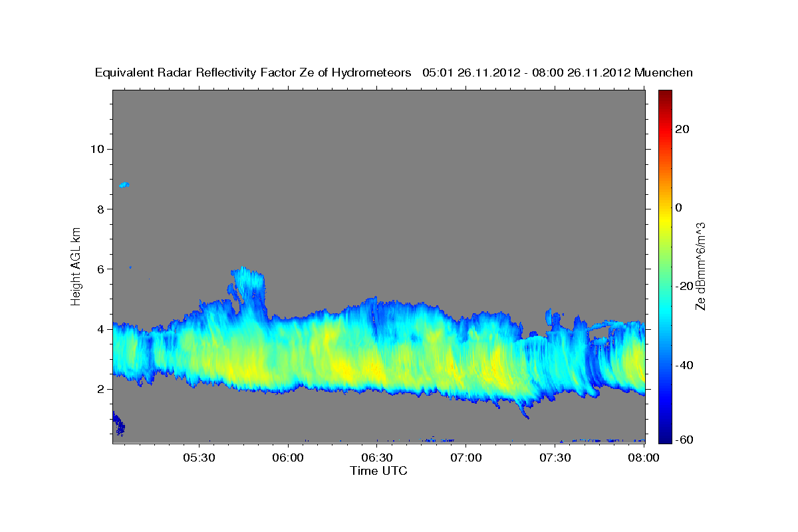Viewport: 798px width, 532px height.
Task: Click the '05:30' time tick label
Action: (199, 458)
